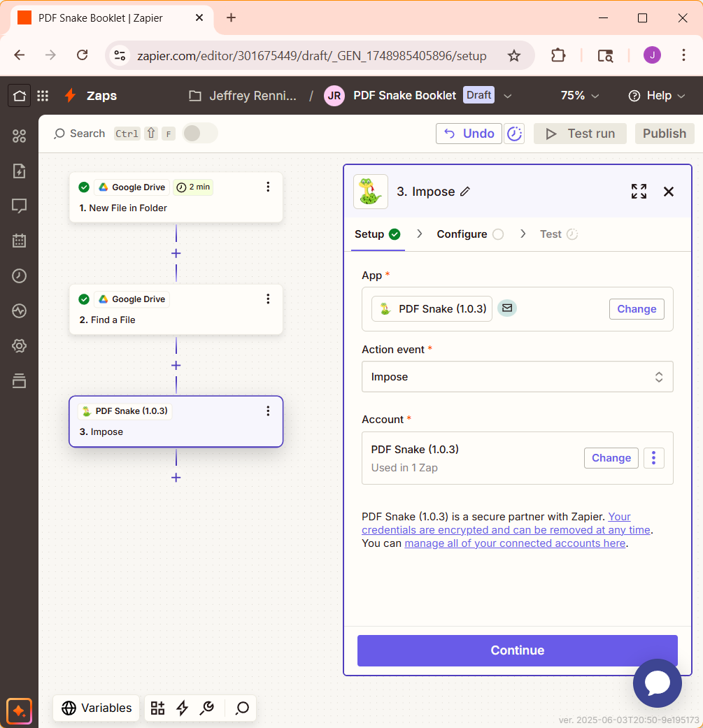Open the activity status sidebar icon

pyautogui.click(x=19, y=311)
